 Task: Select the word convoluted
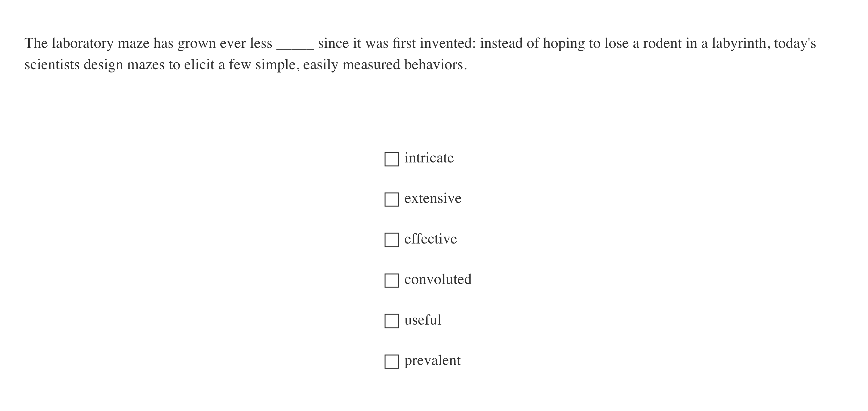coord(438,279)
